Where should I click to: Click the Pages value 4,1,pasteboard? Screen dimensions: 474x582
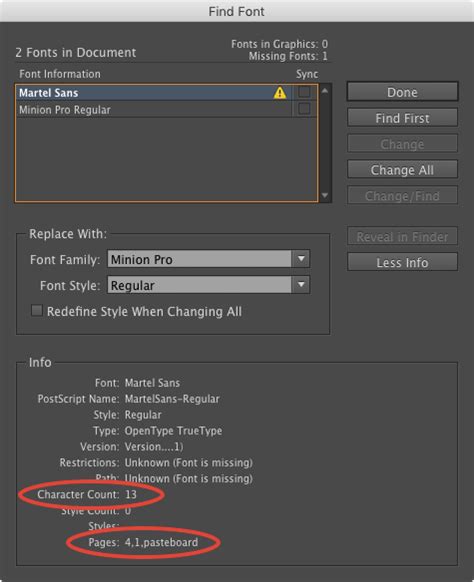tap(161, 542)
